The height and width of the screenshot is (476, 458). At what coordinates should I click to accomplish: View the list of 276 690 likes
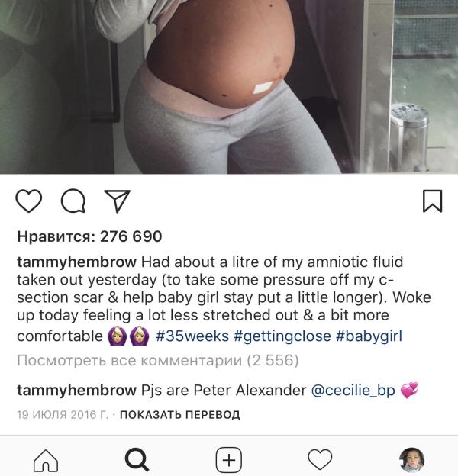[89, 236]
